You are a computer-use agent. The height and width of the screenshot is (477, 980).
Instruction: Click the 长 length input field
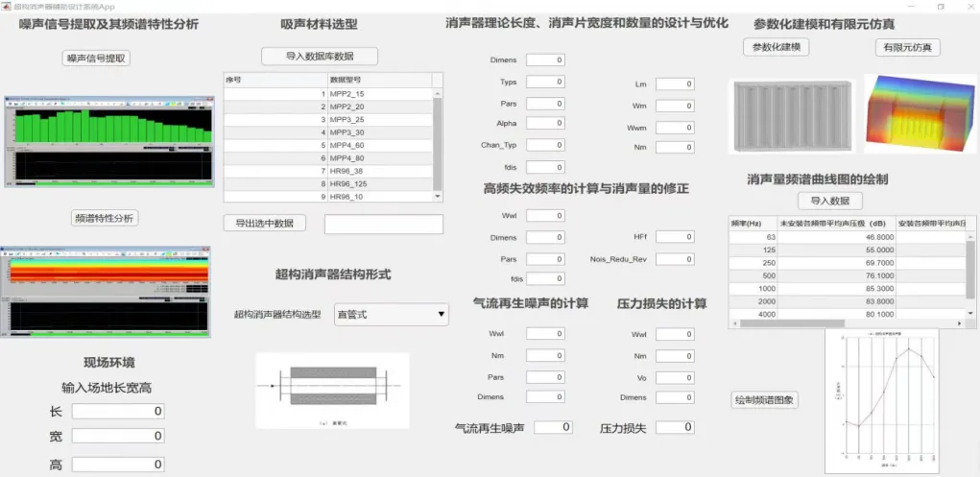pyautogui.click(x=118, y=412)
